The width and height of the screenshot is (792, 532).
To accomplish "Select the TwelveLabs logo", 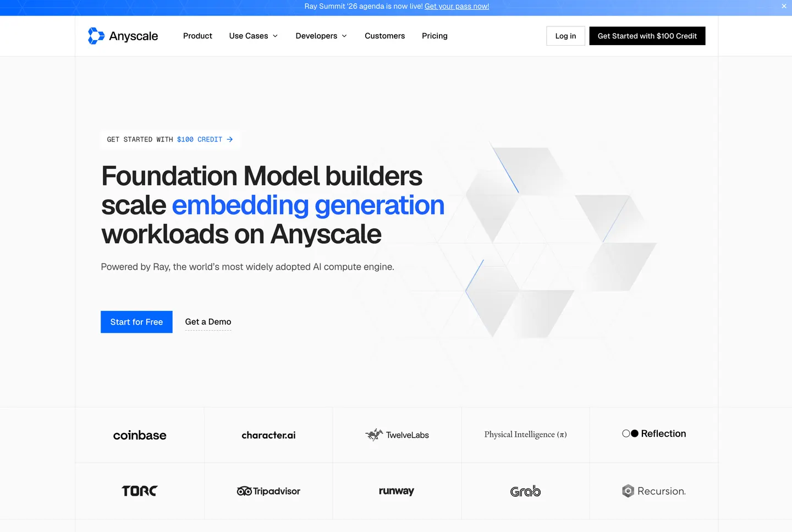I will (397, 435).
